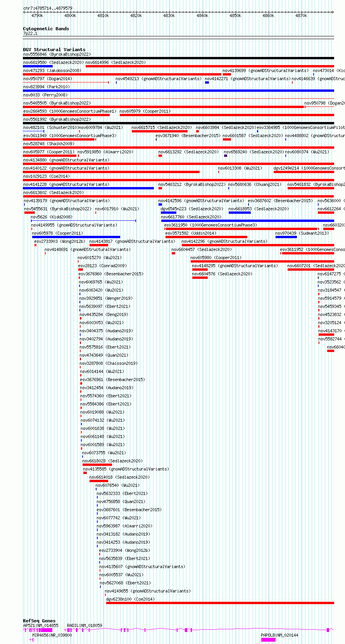The image size is (345, 644).
Task: Click the 4800k ruler tick label
Action: tap(70, 15)
